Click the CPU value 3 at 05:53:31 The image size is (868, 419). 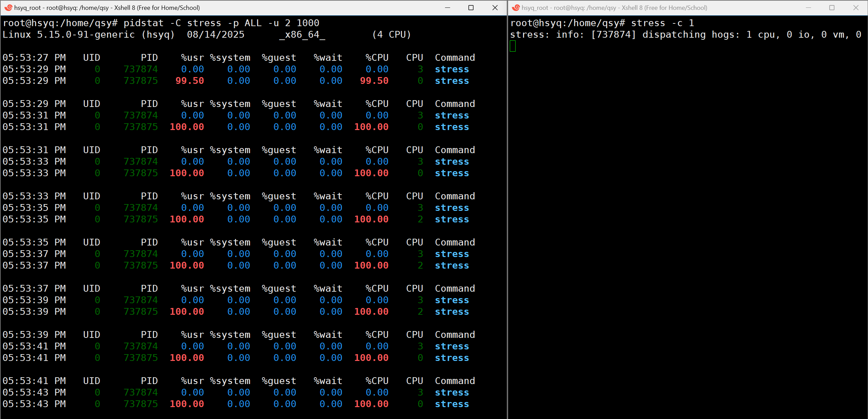(x=420, y=115)
